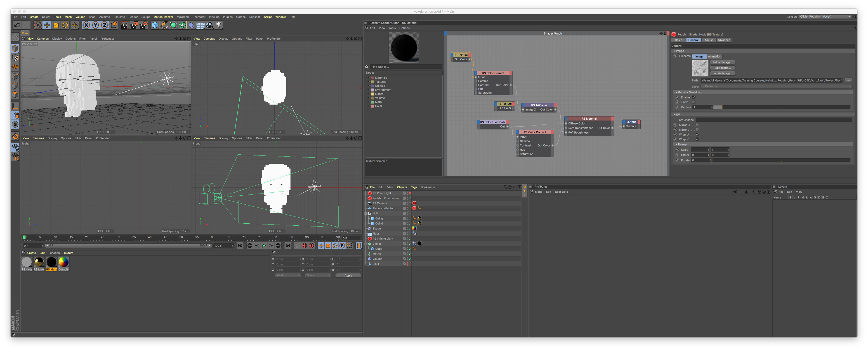
Task: Adjust the Rotate slider bar
Action: [781, 160]
